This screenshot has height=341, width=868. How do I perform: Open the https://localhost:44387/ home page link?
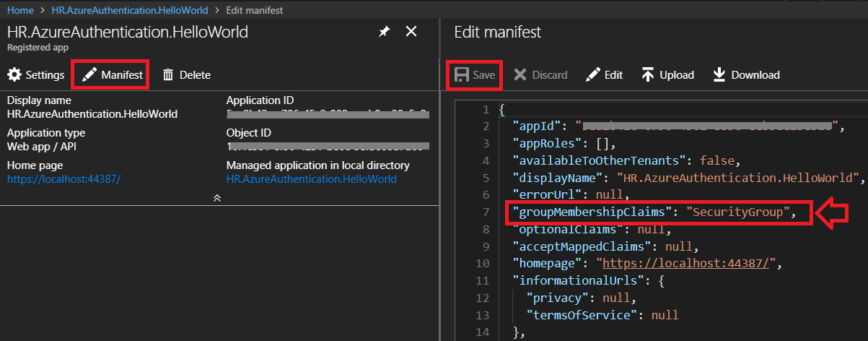pyautogui.click(x=63, y=179)
